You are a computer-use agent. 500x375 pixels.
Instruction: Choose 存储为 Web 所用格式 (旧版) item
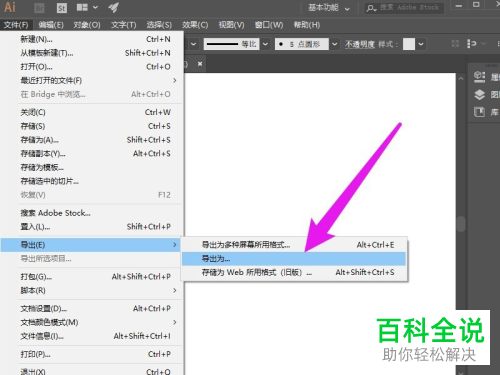(x=294, y=272)
